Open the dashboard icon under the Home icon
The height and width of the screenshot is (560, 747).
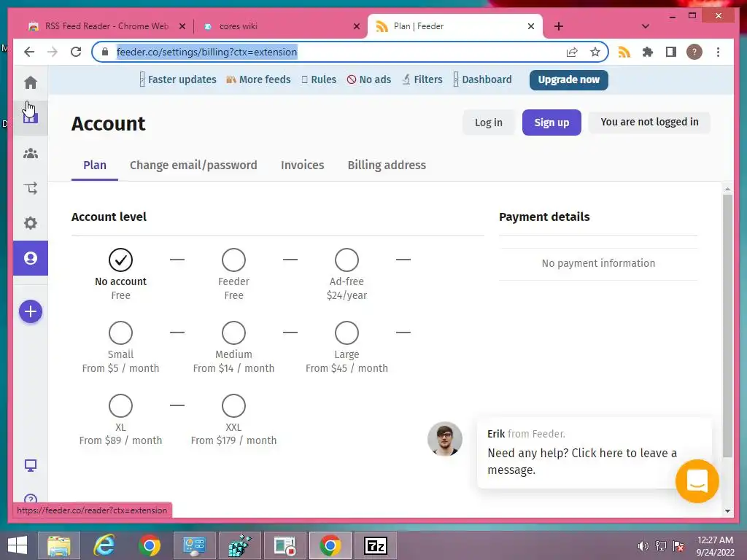tap(31, 117)
